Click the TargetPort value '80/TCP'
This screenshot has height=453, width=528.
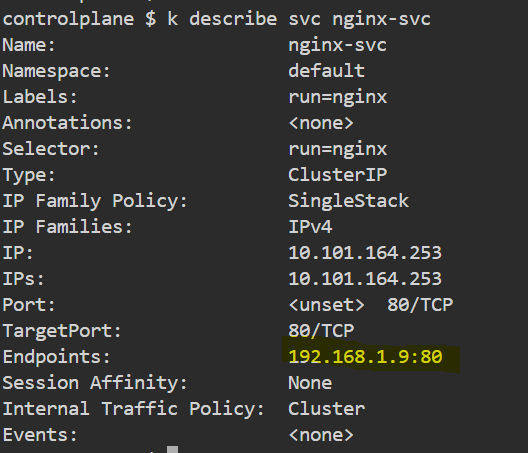click(321, 331)
